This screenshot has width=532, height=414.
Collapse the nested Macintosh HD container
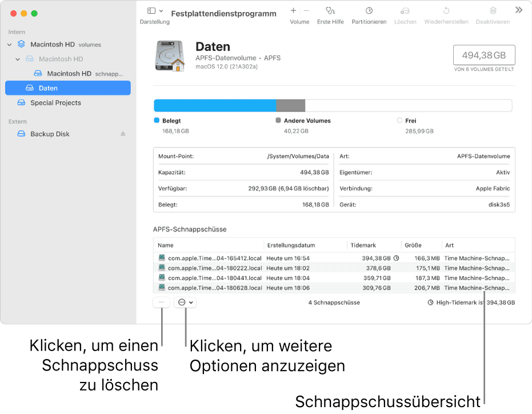coord(18,59)
